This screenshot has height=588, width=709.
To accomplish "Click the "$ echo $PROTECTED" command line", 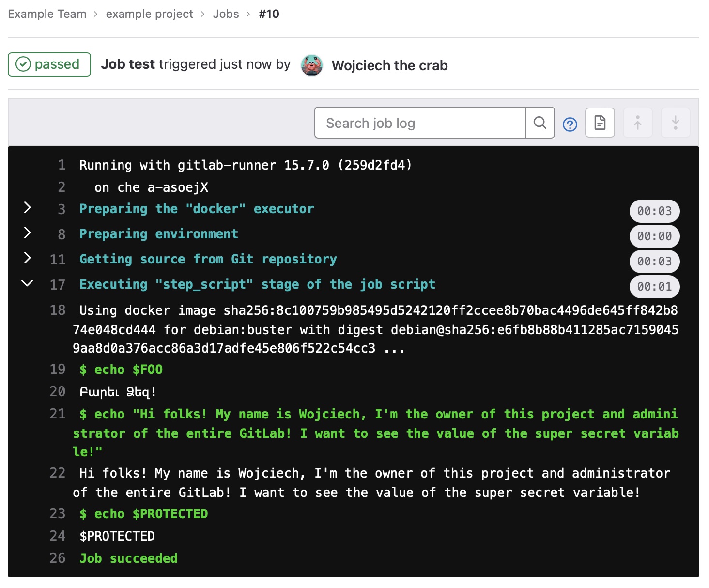I will pyautogui.click(x=144, y=514).
